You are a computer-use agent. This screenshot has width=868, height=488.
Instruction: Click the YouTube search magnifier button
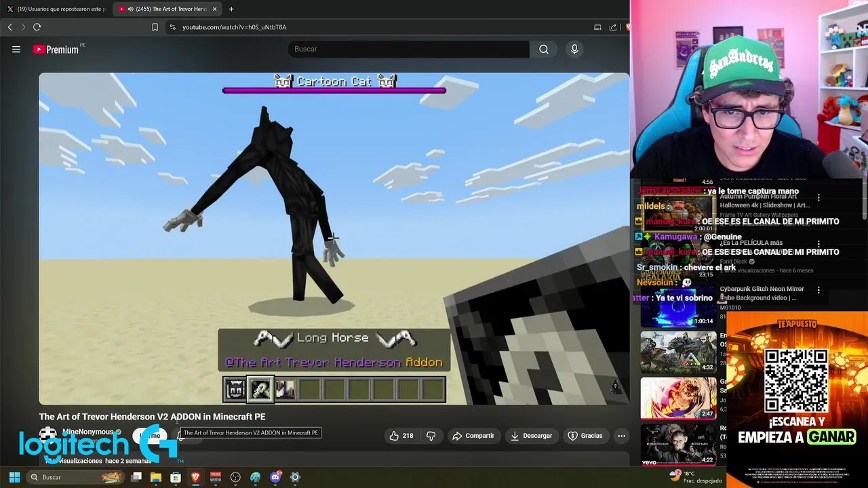(x=544, y=49)
